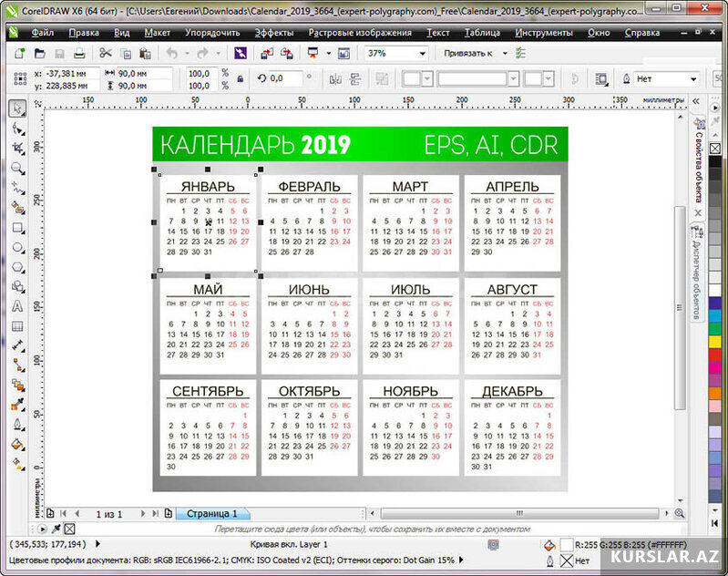The width and height of the screenshot is (728, 576).
Task: Pick the yellow palette swatch
Action: 715,342
